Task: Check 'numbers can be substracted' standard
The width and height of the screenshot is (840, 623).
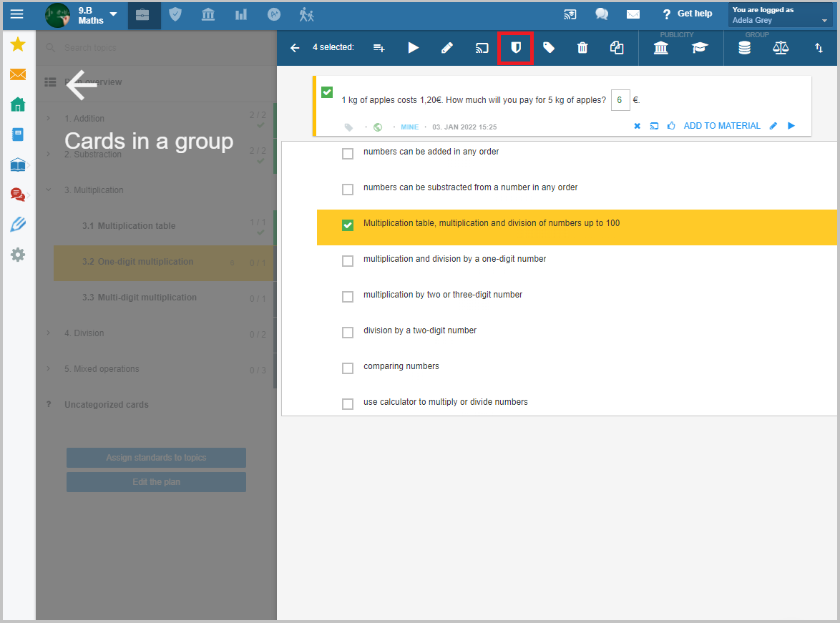Action: (348, 190)
